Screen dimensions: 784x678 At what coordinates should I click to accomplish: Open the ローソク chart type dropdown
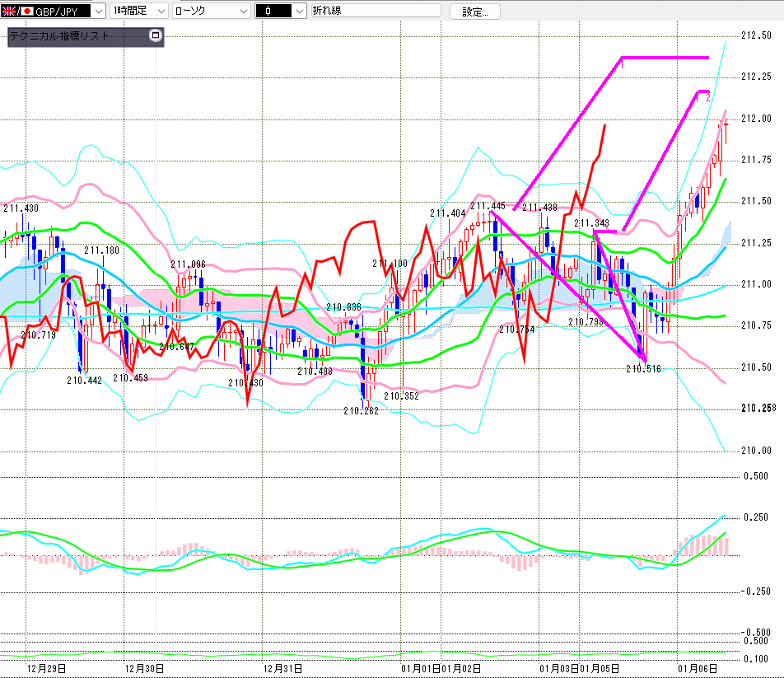pyautogui.click(x=243, y=11)
